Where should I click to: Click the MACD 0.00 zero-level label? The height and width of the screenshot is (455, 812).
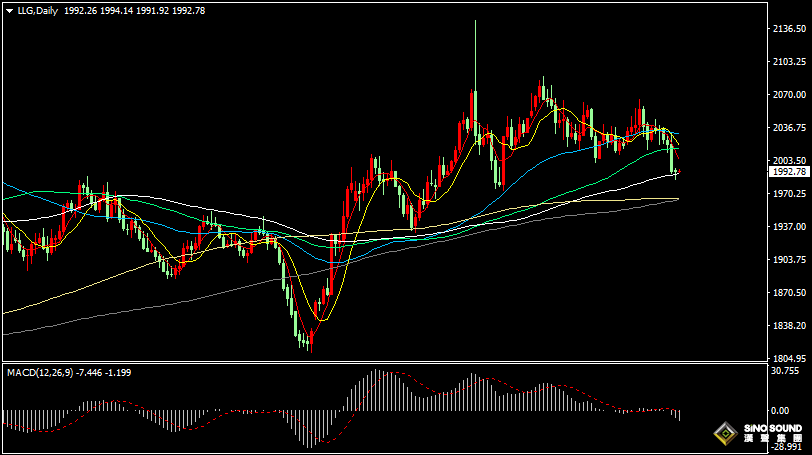pyautogui.click(x=779, y=410)
